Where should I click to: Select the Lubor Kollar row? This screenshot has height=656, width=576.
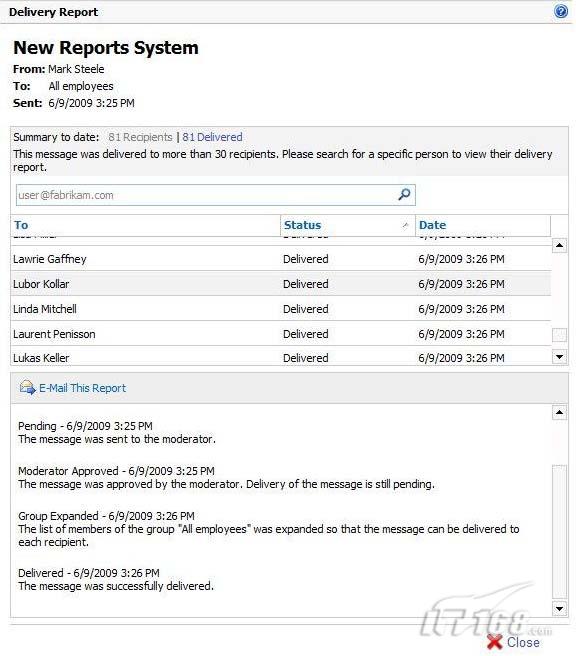(281, 284)
